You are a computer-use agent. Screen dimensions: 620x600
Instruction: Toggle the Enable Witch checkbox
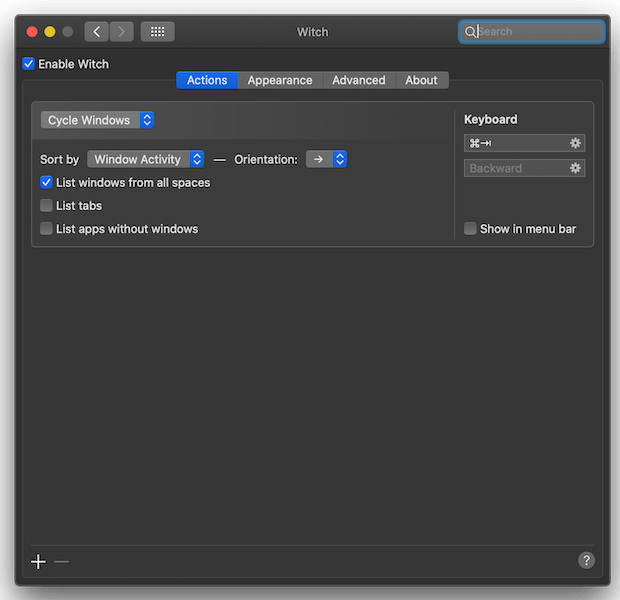[28, 64]
